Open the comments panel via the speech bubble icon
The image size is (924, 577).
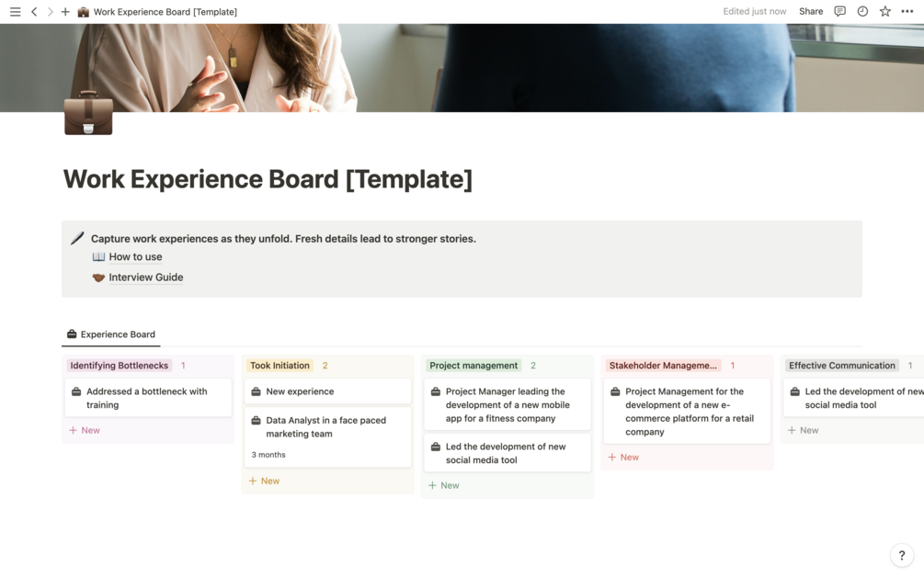coord(840,11)
